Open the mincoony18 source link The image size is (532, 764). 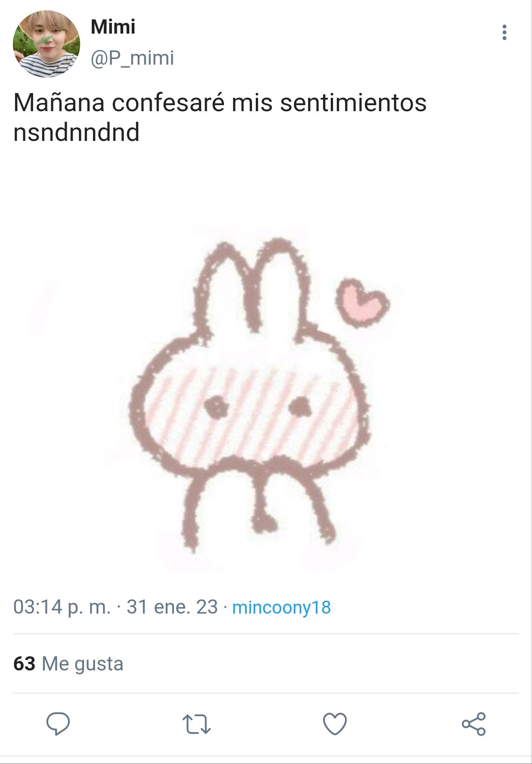(x=282, y=607)
